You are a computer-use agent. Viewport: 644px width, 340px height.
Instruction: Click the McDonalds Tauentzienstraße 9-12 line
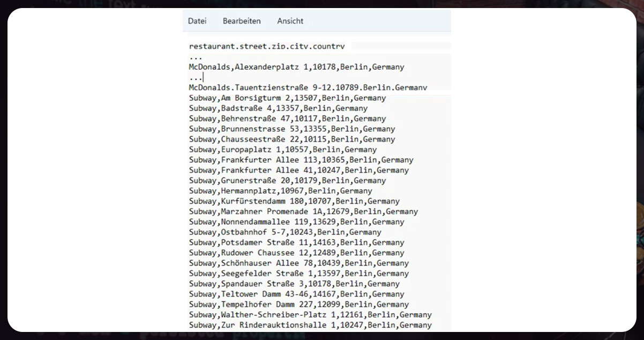coord(308,87)
